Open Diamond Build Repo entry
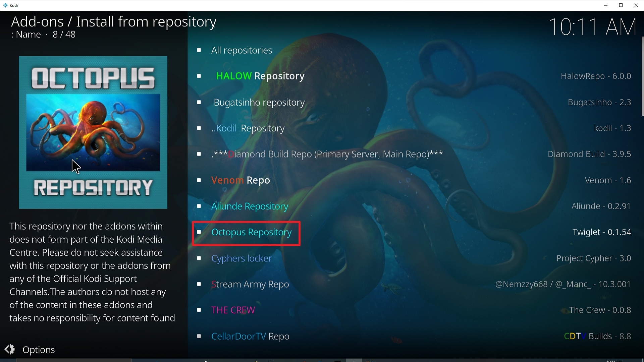 (x=327, y=154)
